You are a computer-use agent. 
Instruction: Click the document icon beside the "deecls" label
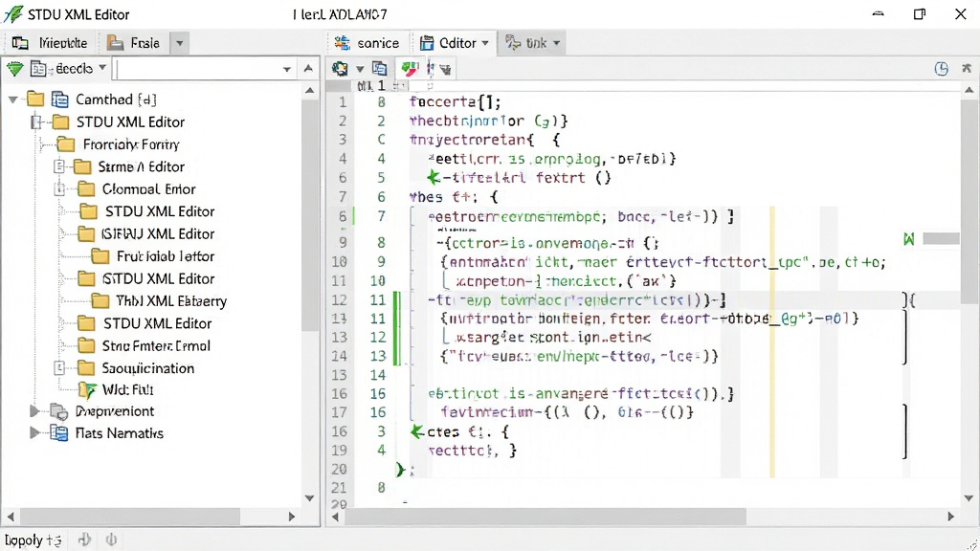(x=38, y=69)
